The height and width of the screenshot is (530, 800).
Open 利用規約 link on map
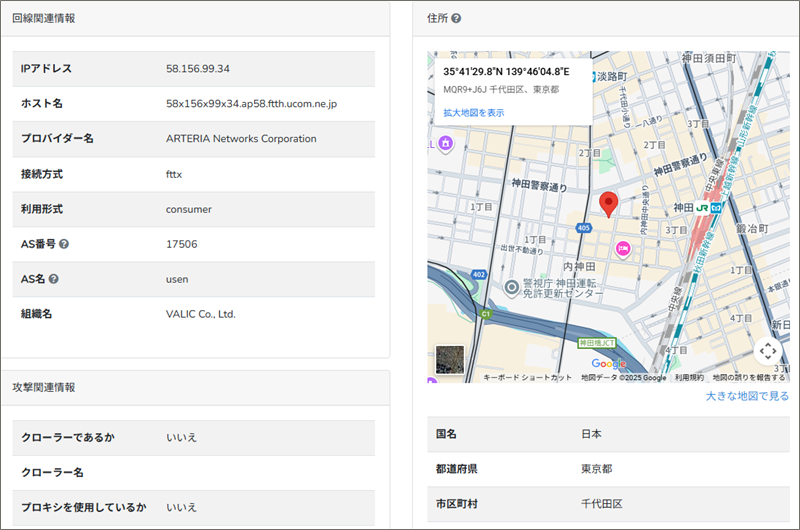pyautogui.click(x=689, y=378)
